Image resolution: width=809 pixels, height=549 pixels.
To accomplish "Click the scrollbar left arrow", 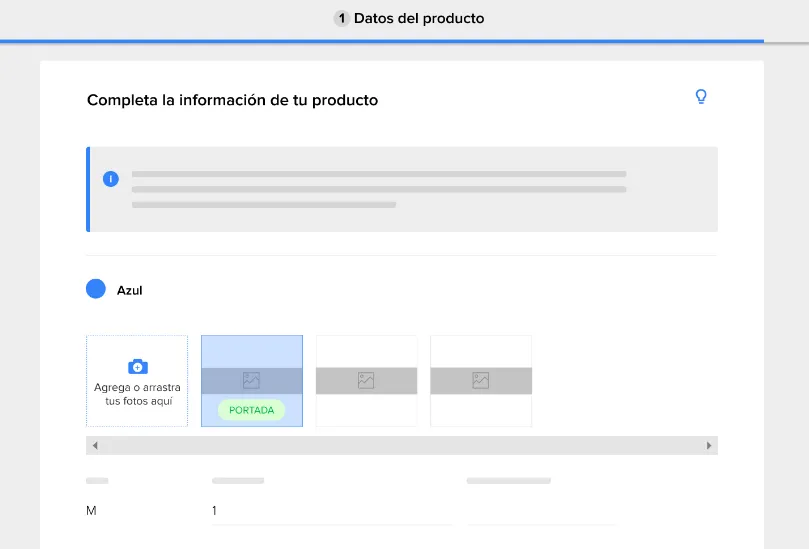I will click(95, 445).
